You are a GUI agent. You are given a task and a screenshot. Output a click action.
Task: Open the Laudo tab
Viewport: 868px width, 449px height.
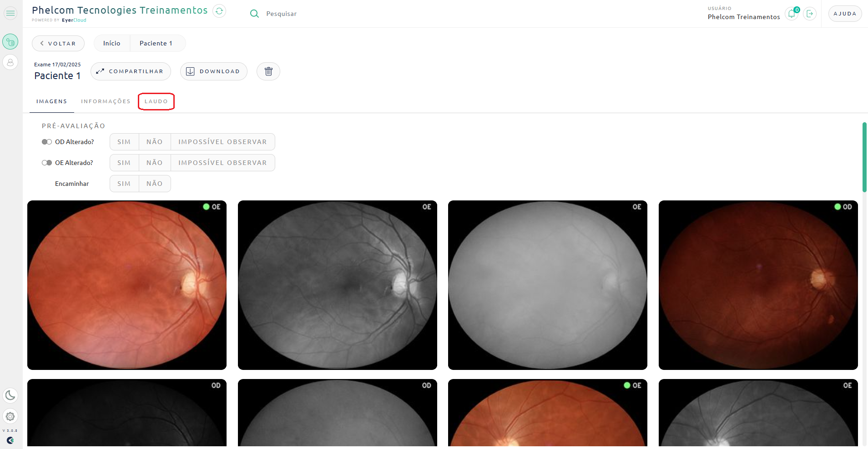pyautogui.click(x=156, y=101)
